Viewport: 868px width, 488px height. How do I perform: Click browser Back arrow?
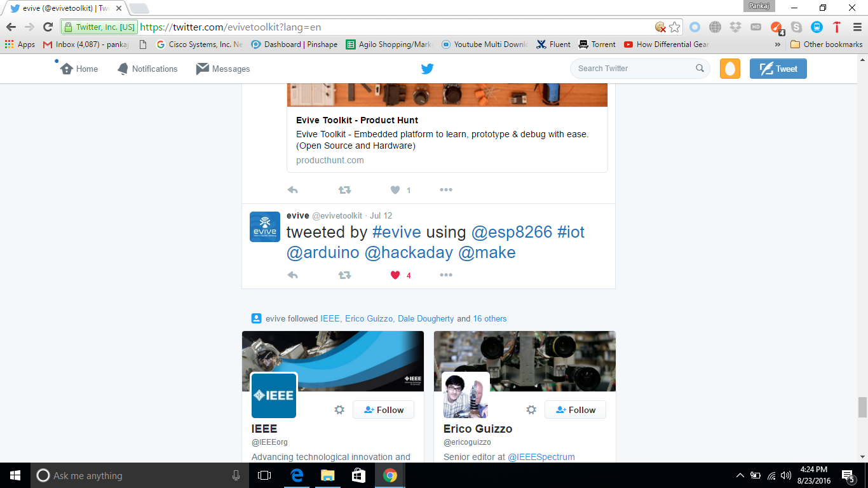[11, 27]
